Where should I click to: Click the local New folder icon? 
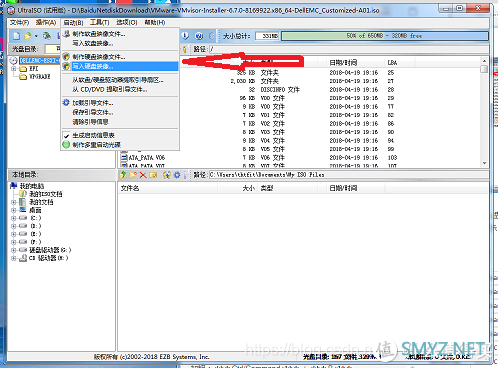pyautogui.click(x=133, y=175)
